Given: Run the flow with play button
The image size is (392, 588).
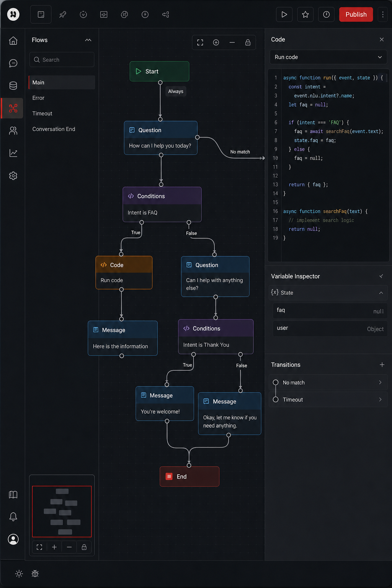Looking at the screenshot, I should (284, 15).
